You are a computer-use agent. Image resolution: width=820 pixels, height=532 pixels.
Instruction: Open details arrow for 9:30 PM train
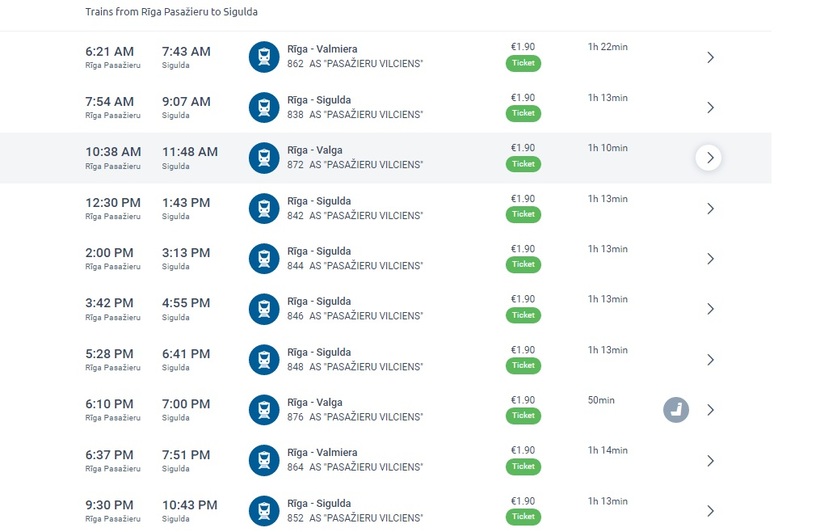[x=710, y=510]
